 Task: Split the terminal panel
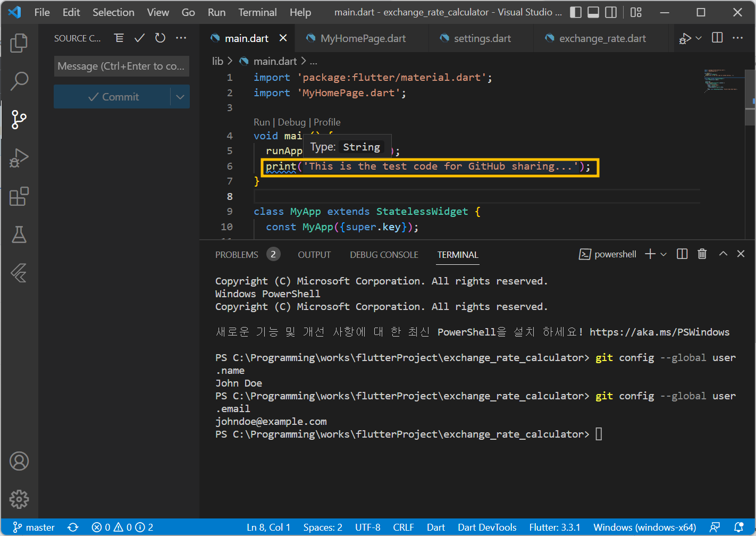click(x=682, y=254)
